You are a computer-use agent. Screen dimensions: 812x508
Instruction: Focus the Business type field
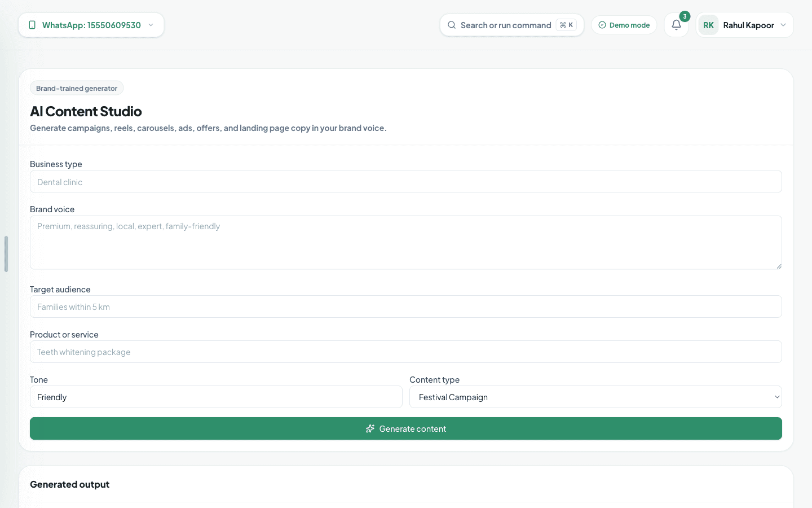tap(406, 182)
